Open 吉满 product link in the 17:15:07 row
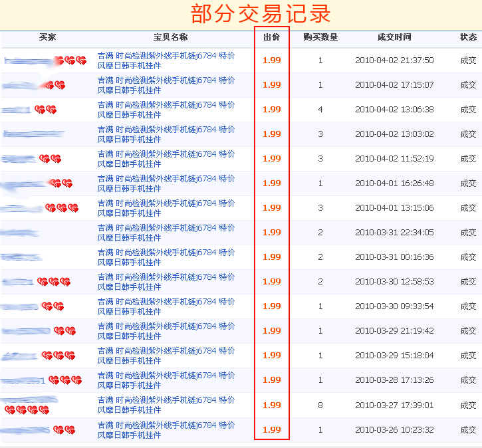This screenshot has height=448, width=482. (x=166, y=85)
